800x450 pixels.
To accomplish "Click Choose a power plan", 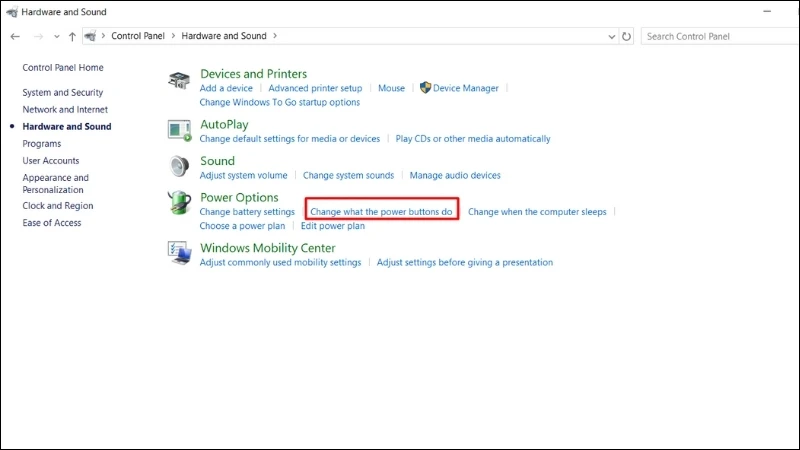I will [x=242, y=226].
